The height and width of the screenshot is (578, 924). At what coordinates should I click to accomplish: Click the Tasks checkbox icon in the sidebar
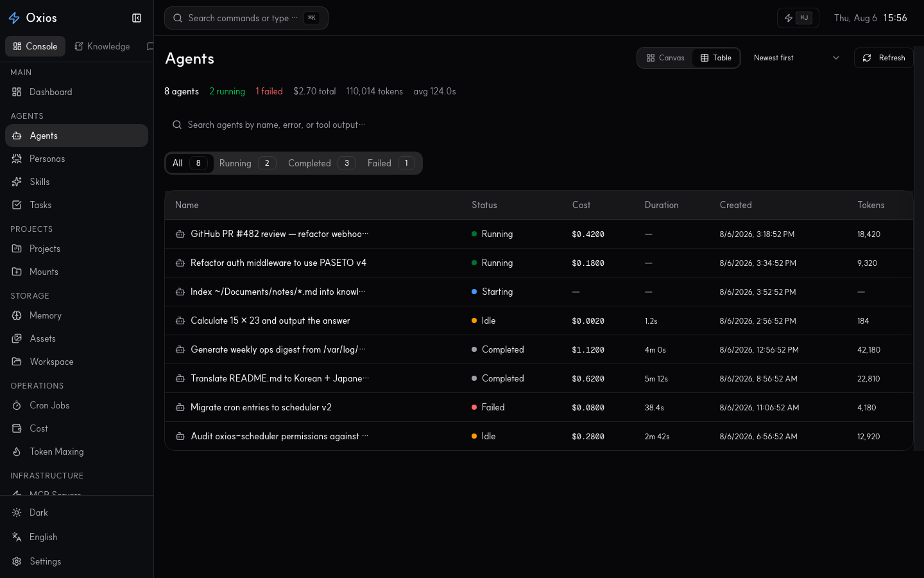[17, 205]
